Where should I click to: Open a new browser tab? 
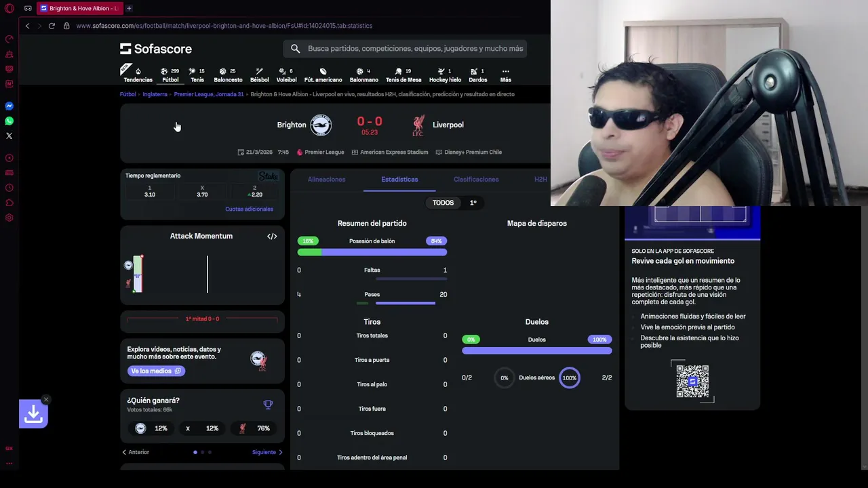pos(129,8)
